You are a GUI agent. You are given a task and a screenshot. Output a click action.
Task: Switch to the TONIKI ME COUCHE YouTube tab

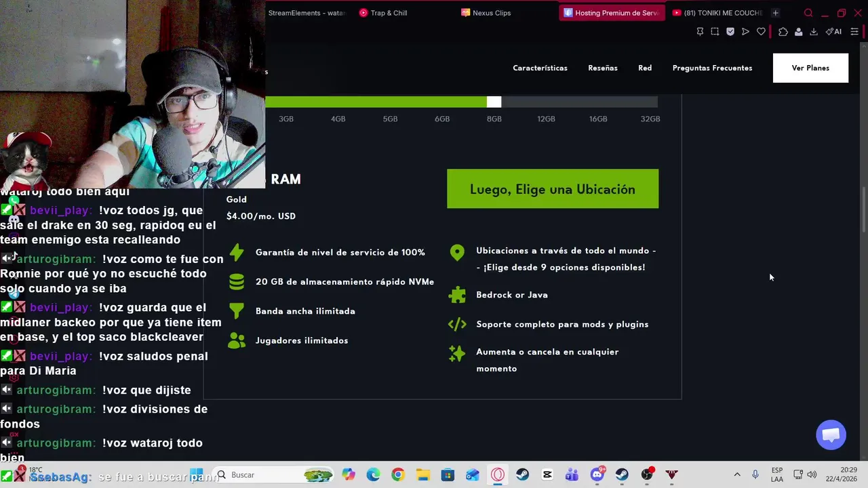click(717, 13)
